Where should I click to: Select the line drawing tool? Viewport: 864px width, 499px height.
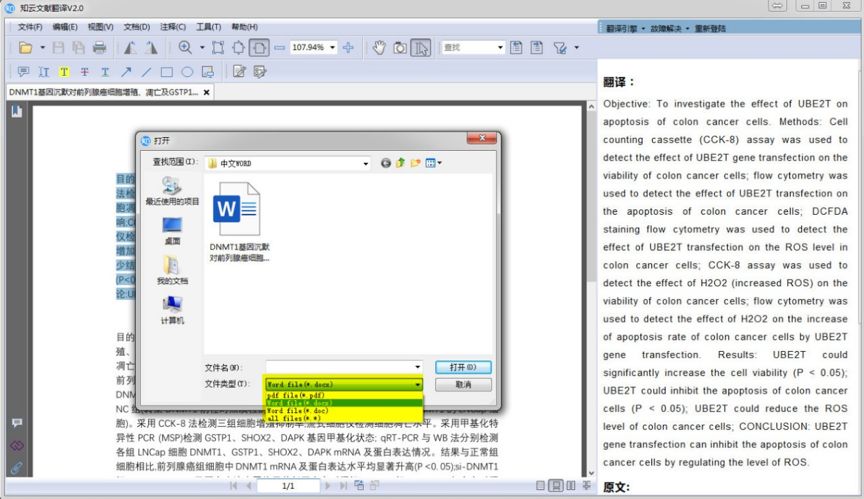[146, 72]
